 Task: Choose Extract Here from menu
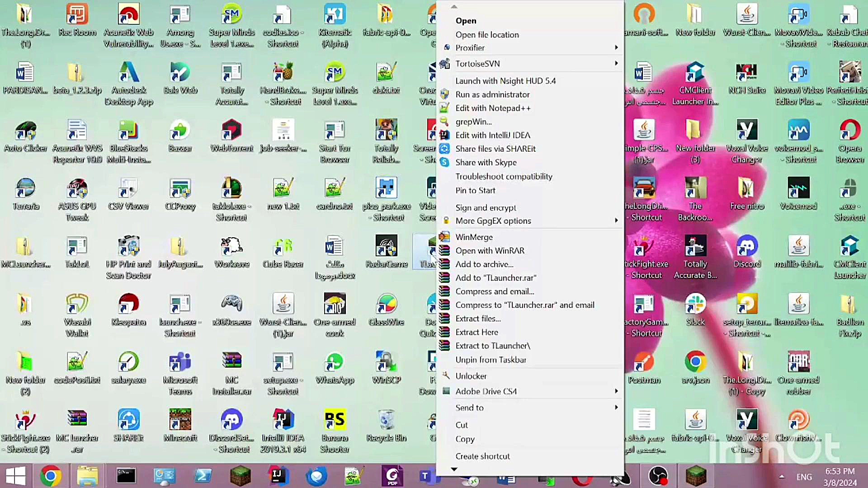point(530,332)
